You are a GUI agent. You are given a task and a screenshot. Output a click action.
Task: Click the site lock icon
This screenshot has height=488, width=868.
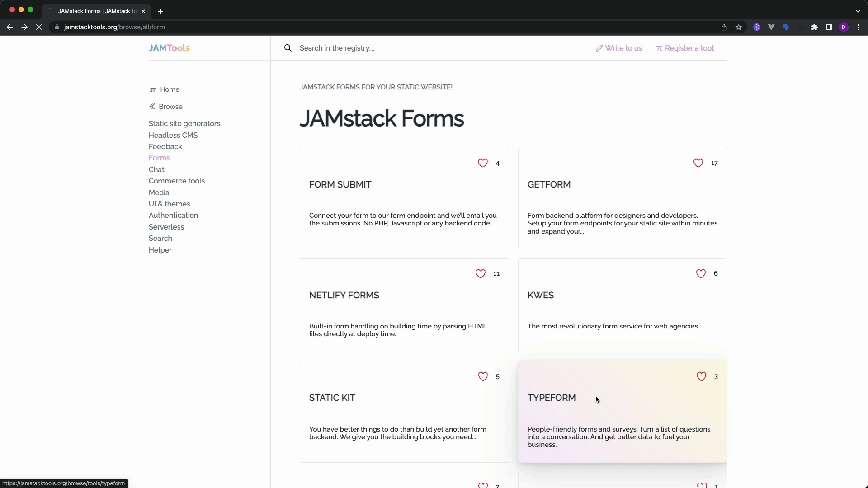click(x=57, y=27)
